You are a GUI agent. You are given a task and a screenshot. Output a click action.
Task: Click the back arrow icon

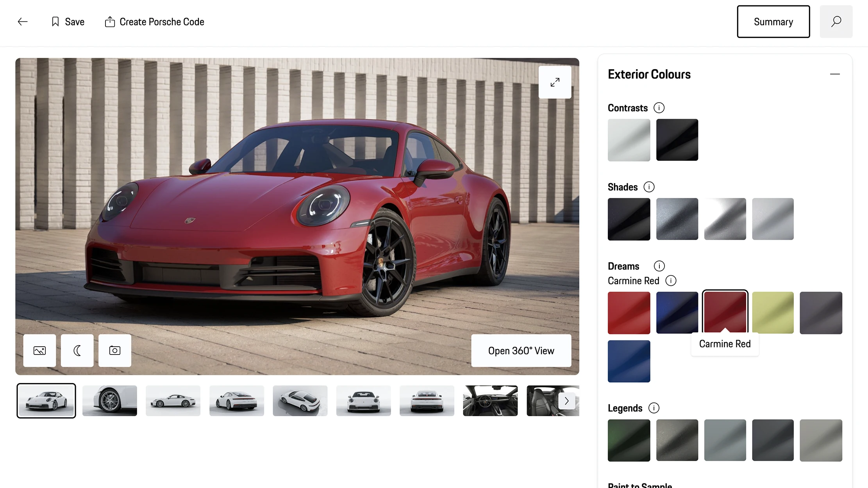(x=23, y=22)
